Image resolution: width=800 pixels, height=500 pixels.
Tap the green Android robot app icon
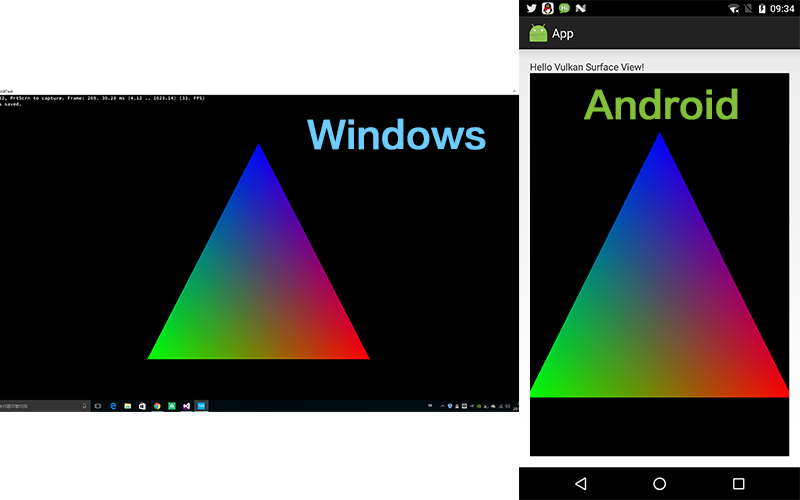coord(538,34)
